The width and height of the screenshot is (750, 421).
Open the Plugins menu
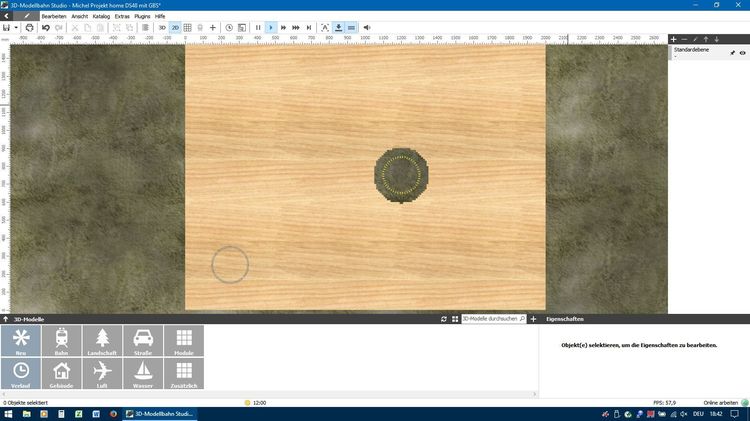(142, 16)
